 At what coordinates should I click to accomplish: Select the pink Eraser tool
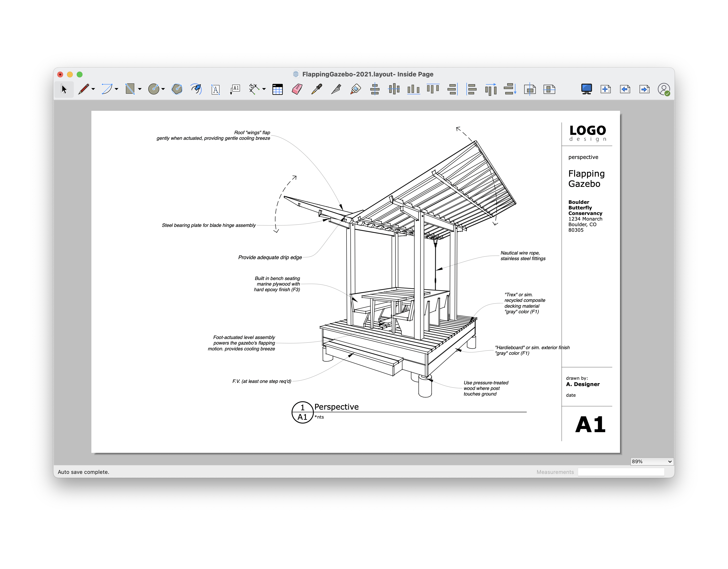point(297,89)
